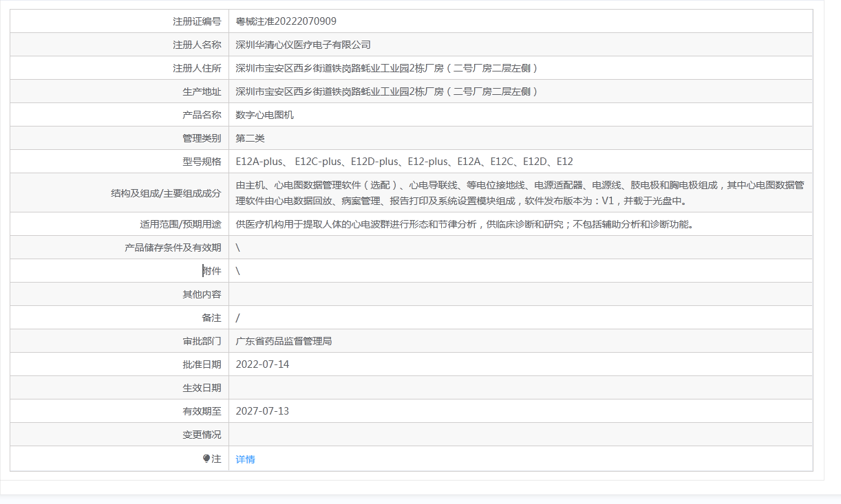
Task: Click the 生效日期 row label
Action: (202, 388)
